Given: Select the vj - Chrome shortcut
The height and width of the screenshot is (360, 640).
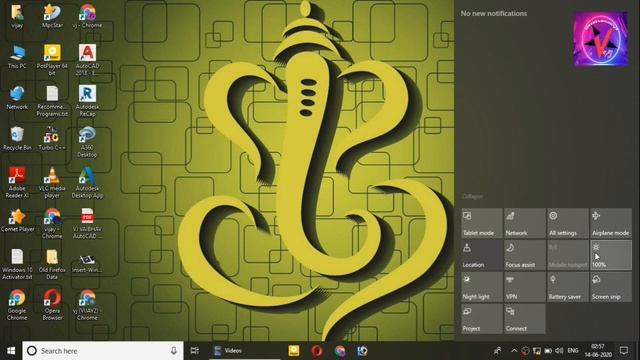Looking at the screenshot, I should (87, 16).
